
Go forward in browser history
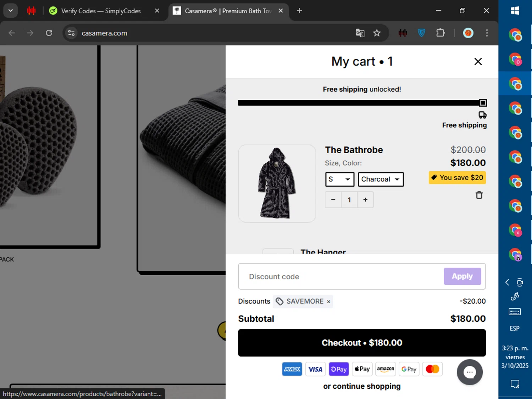pyautogui.click(x=30, y=33)
